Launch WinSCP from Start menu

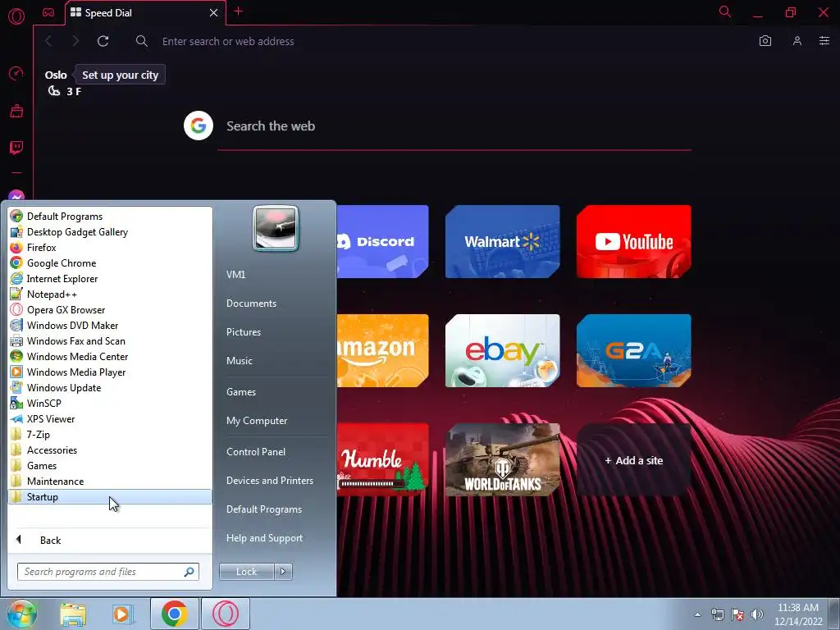click(x=110, y=403)
